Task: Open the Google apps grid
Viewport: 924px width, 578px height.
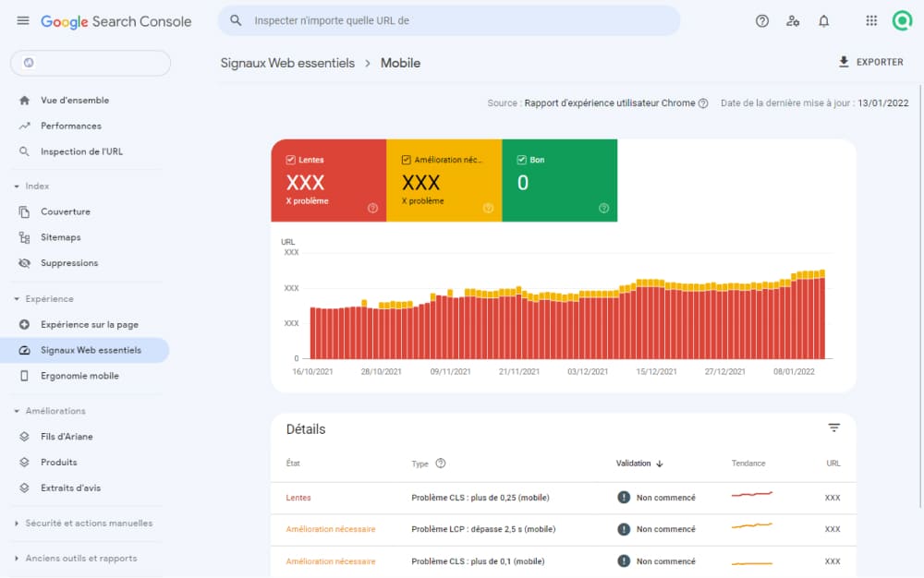Action: (871, 21)
